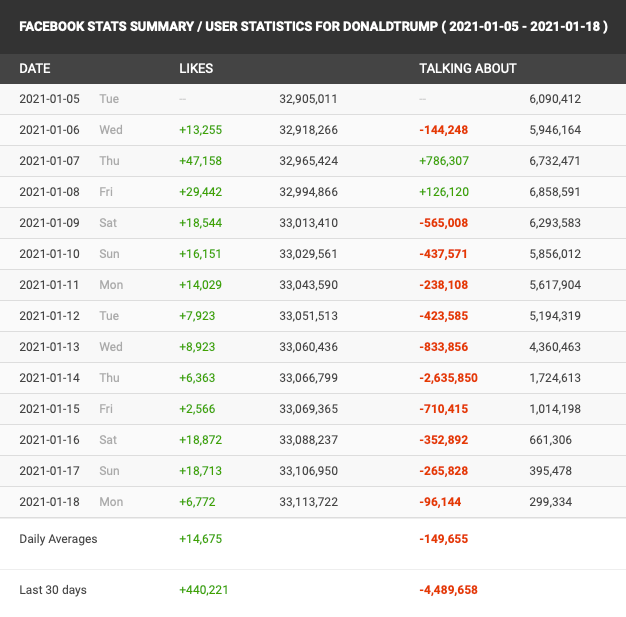The image size is (626, 617).
Task: Click the +47,158 likes change value
Action: pos(201,161)
